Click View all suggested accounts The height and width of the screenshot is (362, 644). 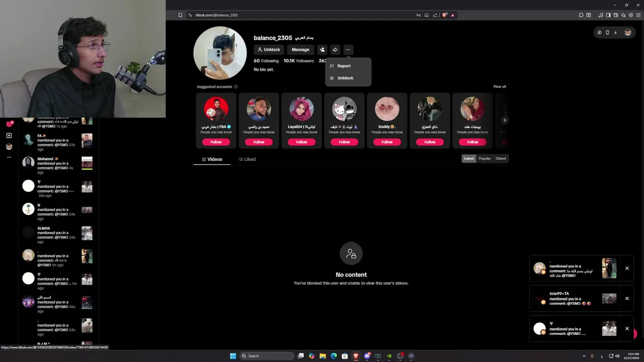coord(500,86)
